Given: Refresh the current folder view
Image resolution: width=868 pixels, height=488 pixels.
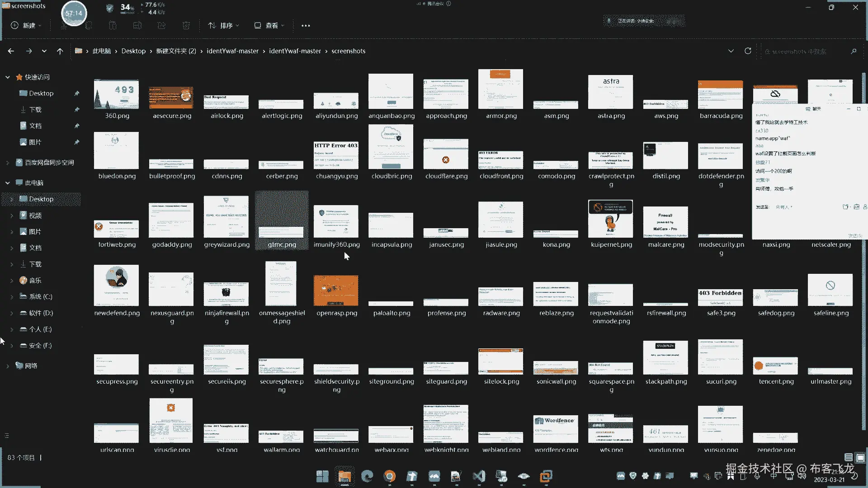Looking at the screenshot, I should [x=748, y=51].
